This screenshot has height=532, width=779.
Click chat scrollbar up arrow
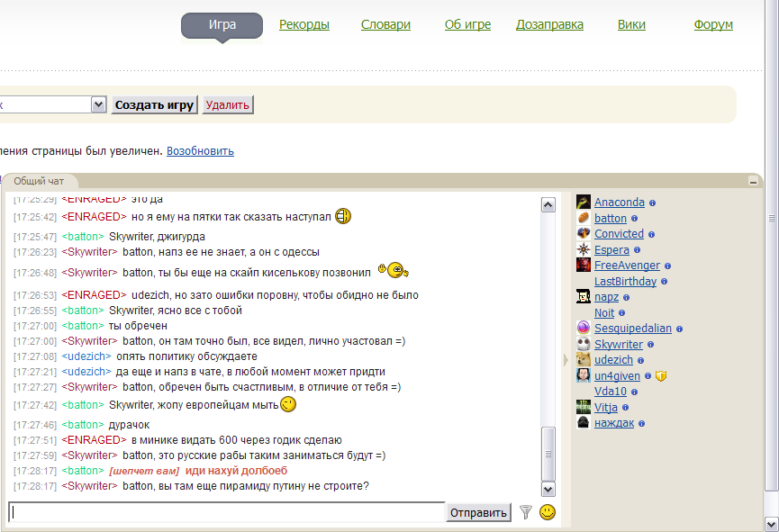(548, 204)
